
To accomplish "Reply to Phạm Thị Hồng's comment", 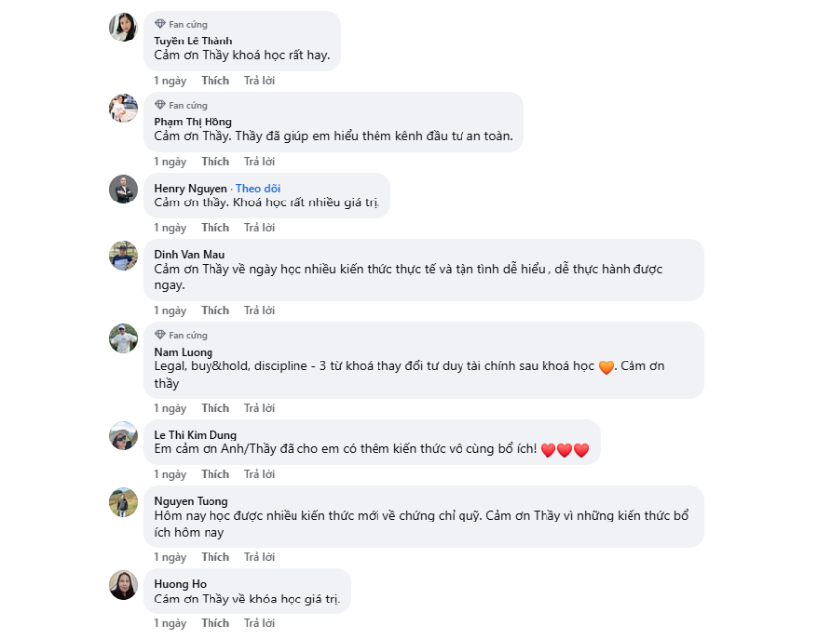I will (259, 161).
